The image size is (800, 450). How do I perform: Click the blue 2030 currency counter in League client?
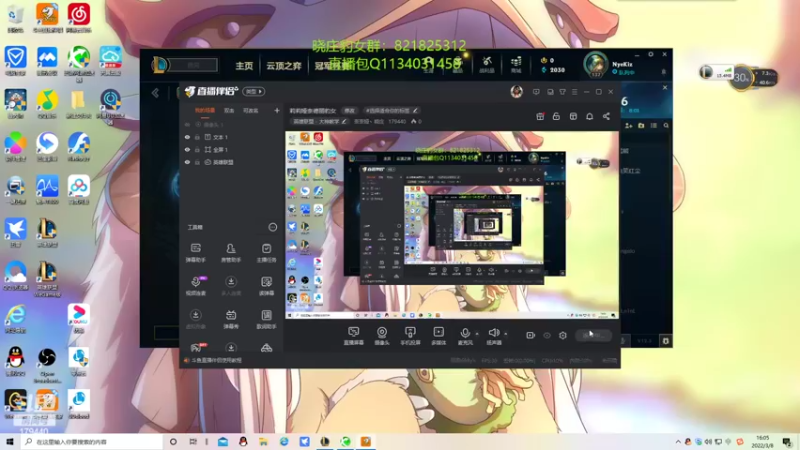553,70
